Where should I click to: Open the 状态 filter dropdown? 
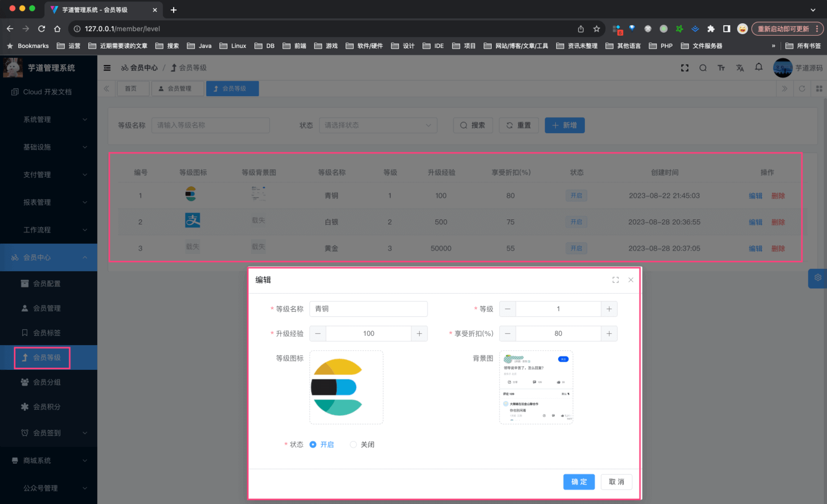[378, 125]
